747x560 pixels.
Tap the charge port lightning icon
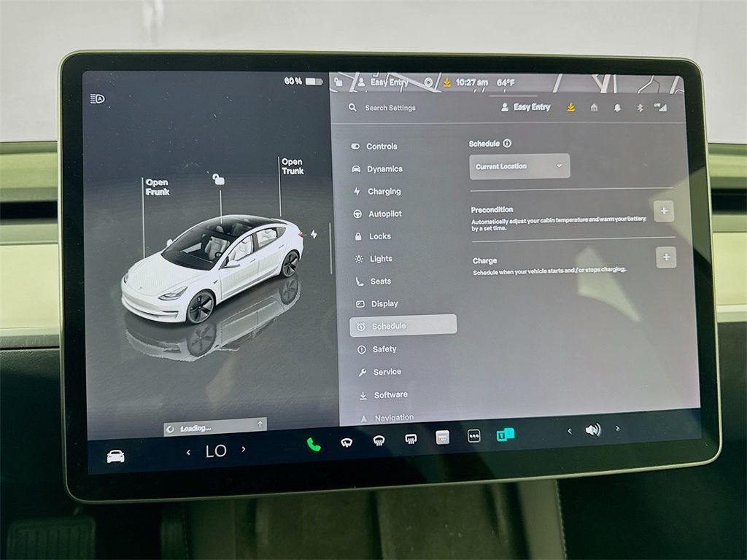click(314, 234)
